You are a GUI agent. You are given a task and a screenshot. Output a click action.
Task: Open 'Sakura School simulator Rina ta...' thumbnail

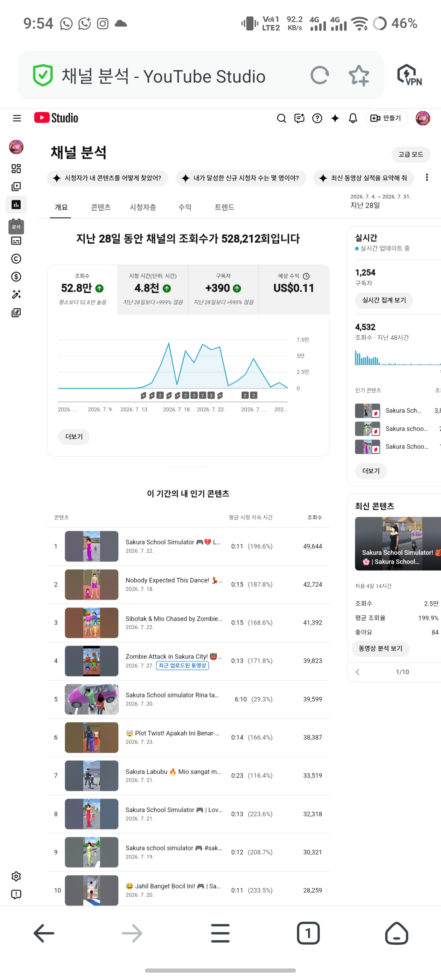click(92, 699)
